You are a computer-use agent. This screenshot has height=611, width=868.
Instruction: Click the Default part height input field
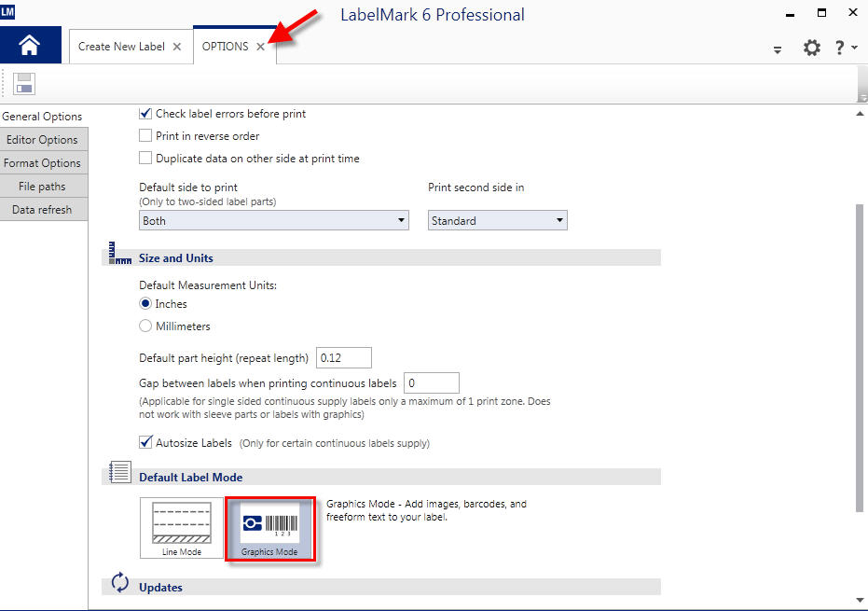344,357
